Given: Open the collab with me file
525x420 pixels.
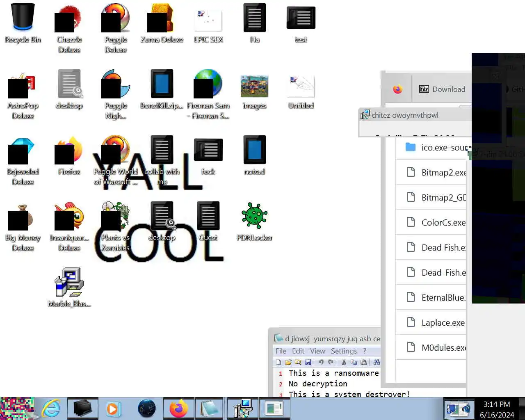Looking at the screenshot, I should coord(162,160).
